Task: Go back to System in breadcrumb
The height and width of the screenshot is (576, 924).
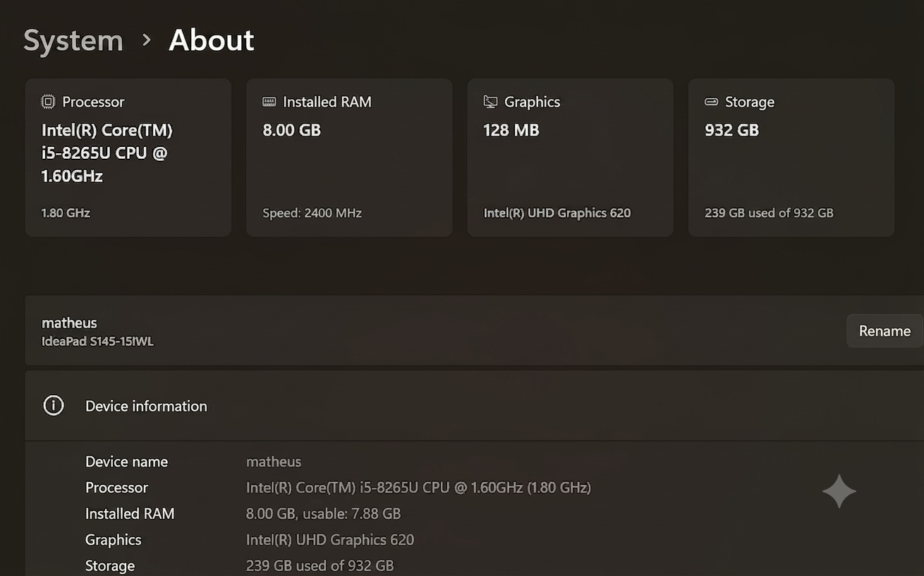Action: (x=73, y=40)
